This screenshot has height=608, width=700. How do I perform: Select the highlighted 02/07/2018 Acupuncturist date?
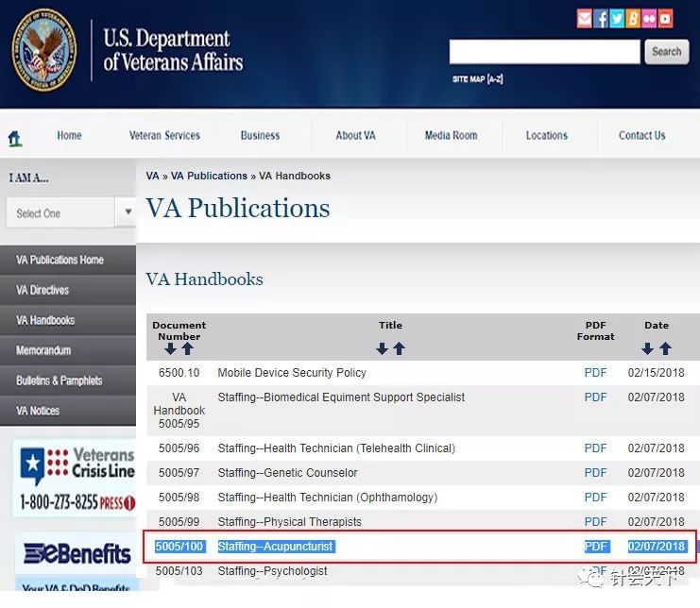point(657,546)
